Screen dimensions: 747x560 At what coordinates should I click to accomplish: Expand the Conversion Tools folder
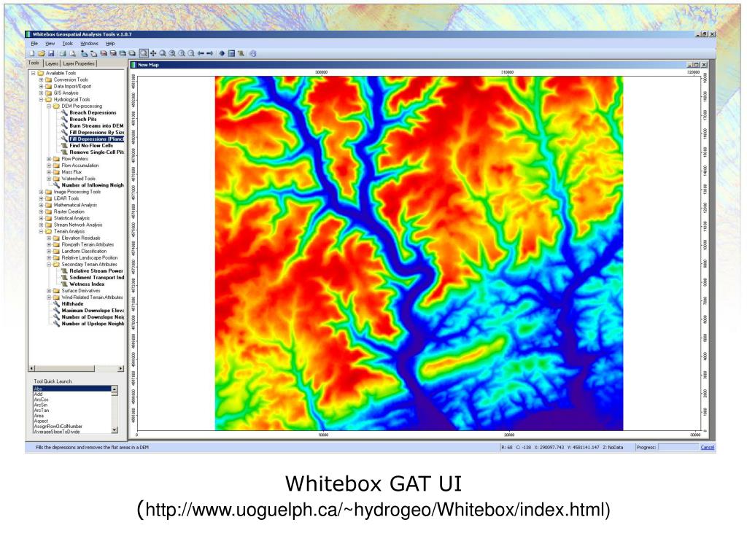pos(41,79)
